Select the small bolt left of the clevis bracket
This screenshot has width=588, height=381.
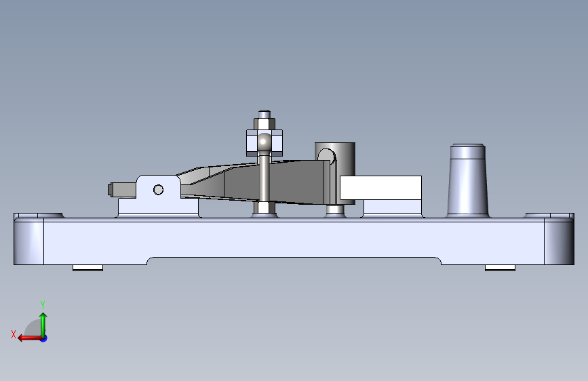coord(122,190)
